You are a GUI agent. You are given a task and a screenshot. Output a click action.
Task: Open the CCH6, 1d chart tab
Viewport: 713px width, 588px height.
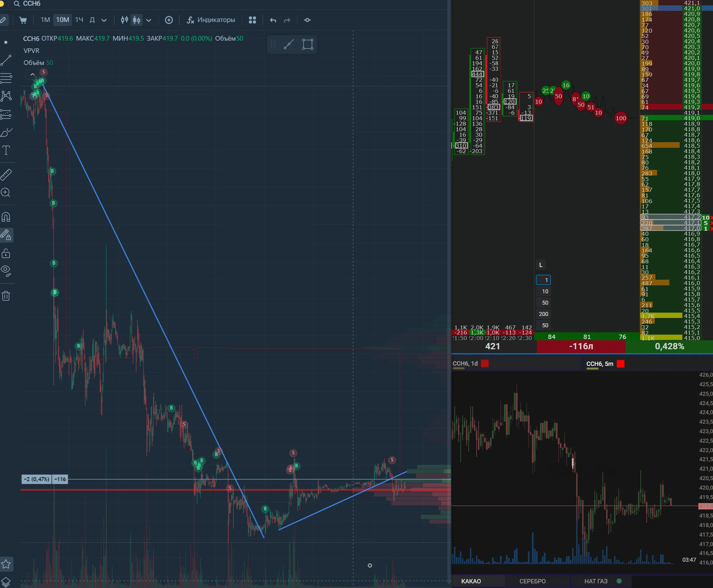coord(465,364)
